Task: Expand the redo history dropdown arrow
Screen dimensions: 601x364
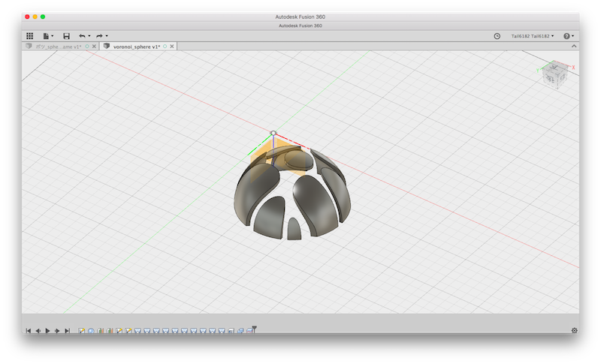Action: (x=107, y=36)
